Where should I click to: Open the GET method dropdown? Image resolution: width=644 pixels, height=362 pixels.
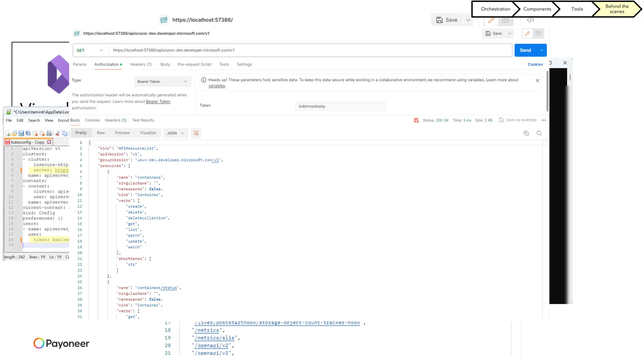(90, 50)
